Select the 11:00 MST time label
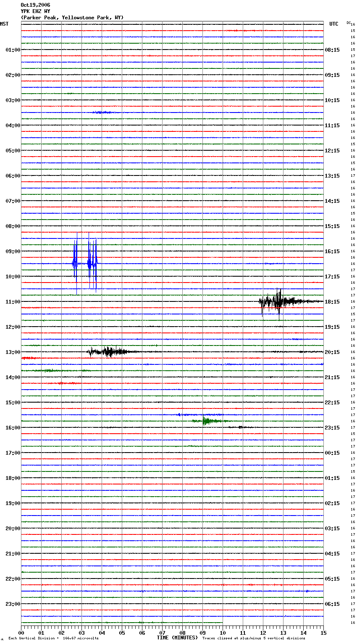 coord(13,302)
